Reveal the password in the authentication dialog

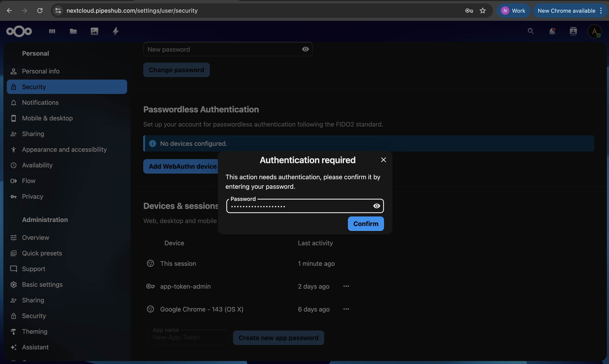pyautogui.click(x=377, y=206)
